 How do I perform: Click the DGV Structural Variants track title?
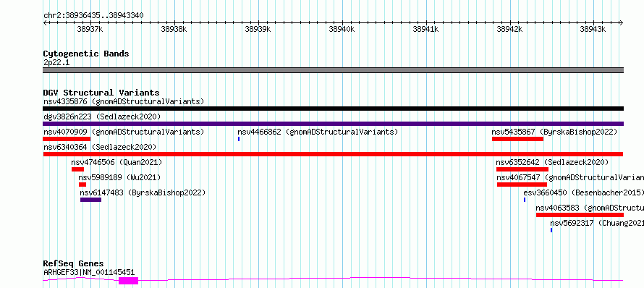tap(101, 93)
